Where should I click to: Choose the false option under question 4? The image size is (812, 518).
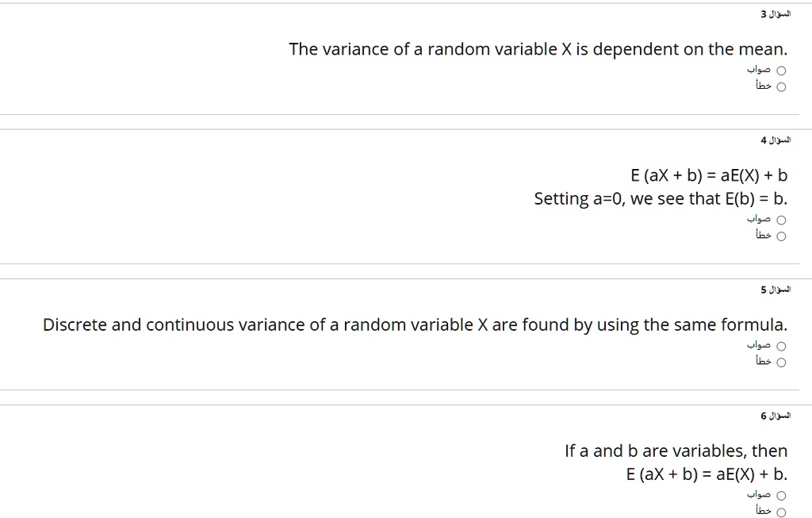pyautogui.click(x=780, y=236)
